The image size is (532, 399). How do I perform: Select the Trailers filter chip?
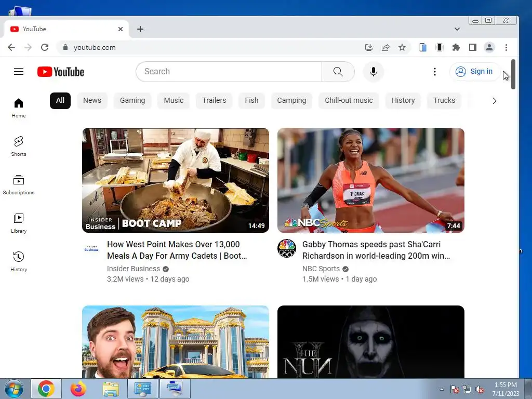[214, 100]
